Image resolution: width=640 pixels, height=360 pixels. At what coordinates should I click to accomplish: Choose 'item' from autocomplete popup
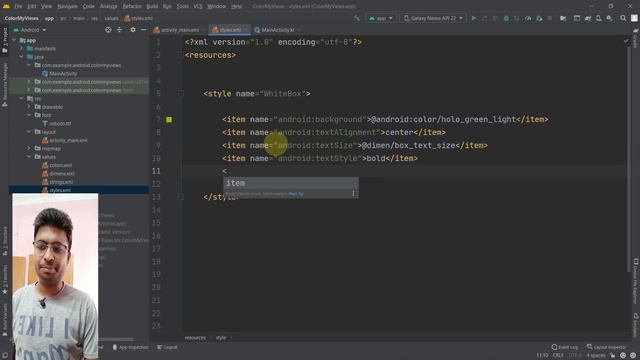[x=291, y=183]
